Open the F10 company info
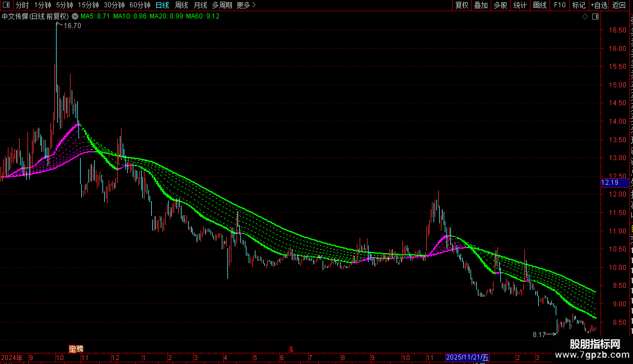 (x=559, y=5)
